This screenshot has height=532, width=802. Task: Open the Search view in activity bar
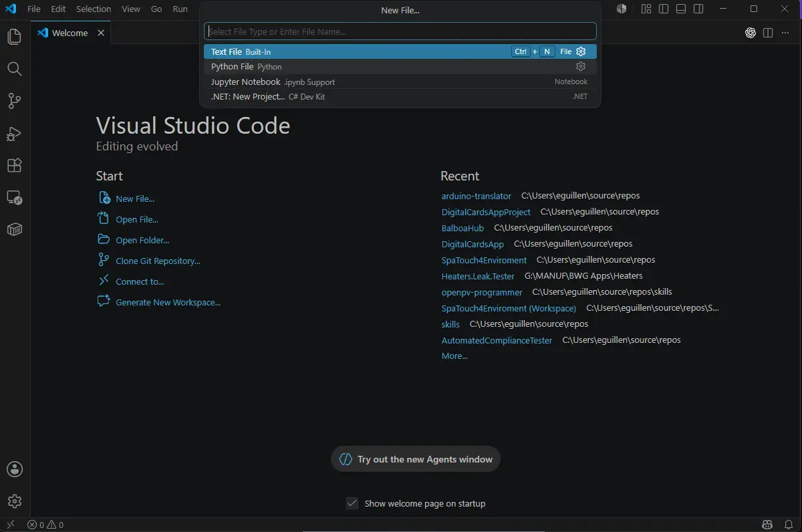[x=14, y=69]
